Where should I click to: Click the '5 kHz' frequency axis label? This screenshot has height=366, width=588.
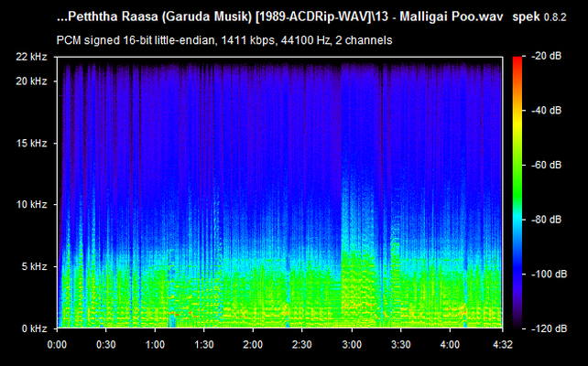(x=35, y=267)
